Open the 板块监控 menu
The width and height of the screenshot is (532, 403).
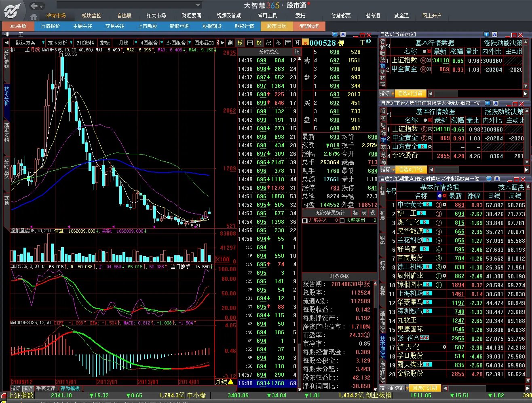point(91,16)
